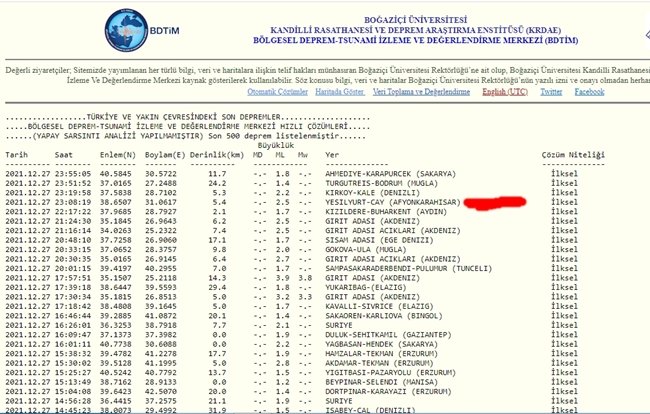Select SAKAOREN-KARLIOVA (BINGOL) location text
650x414 pixels.
click(x=384, y=316)
